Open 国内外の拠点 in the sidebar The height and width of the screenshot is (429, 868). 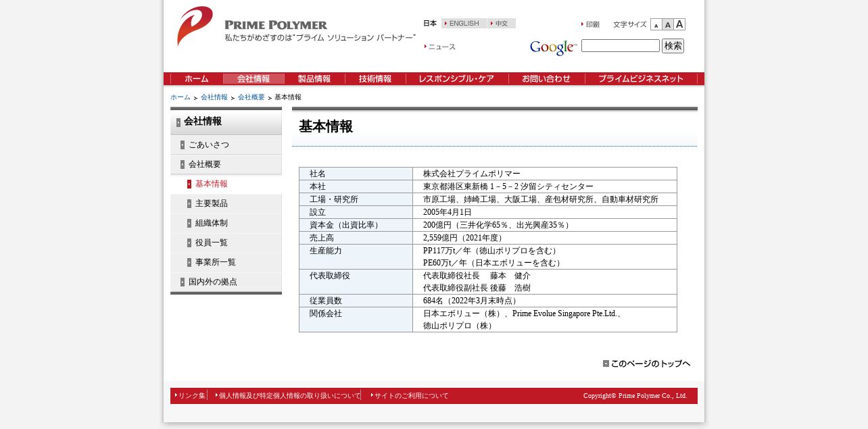coord(226,282)
